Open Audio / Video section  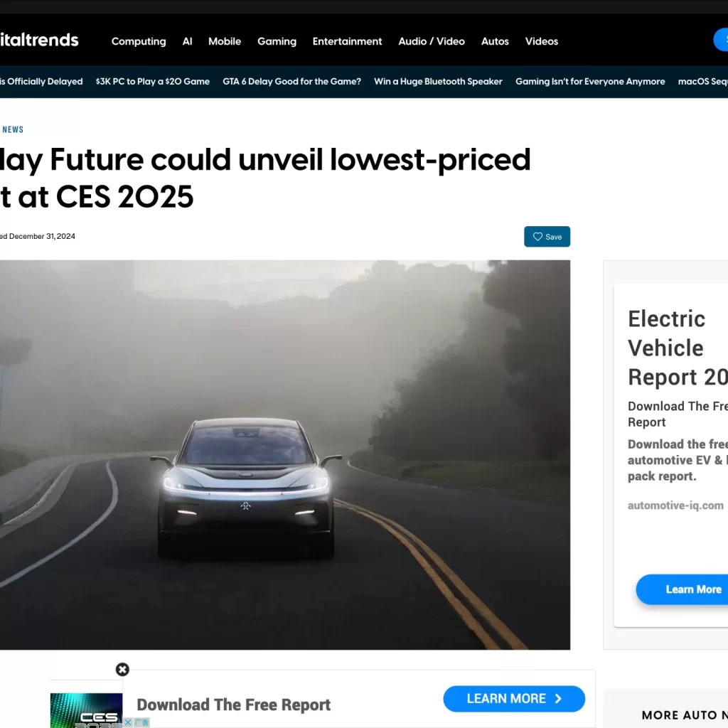pyautogui.click(x=432, y=41)
